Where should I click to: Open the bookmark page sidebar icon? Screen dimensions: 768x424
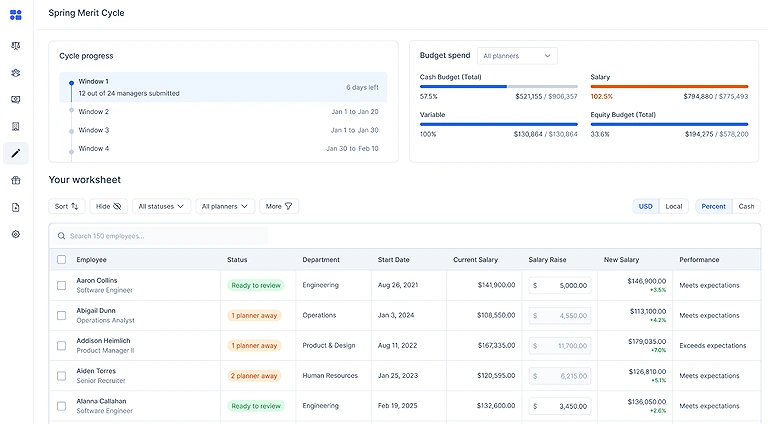pyautogui.click(x=16, y=127)
